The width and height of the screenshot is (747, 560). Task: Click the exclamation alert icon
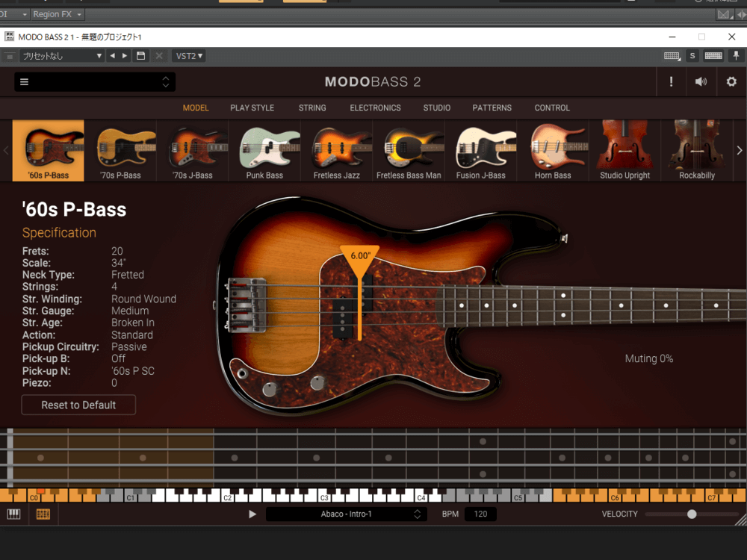tap(672, 82)
